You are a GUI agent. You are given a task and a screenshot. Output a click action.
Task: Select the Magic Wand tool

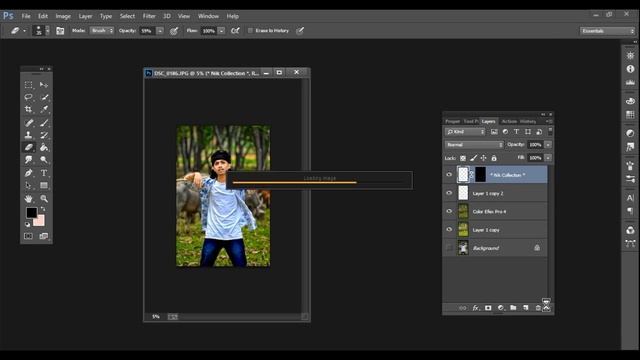44,97
